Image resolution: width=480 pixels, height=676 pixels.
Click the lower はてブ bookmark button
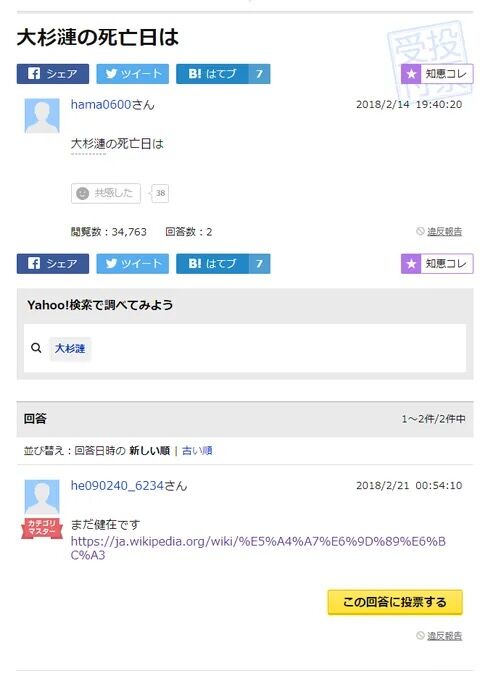[x=223, y=264]
